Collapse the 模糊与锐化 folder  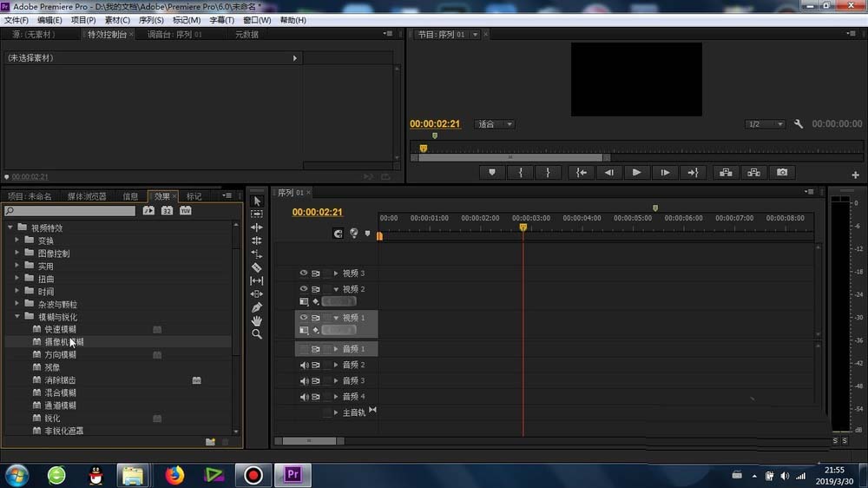16,317
